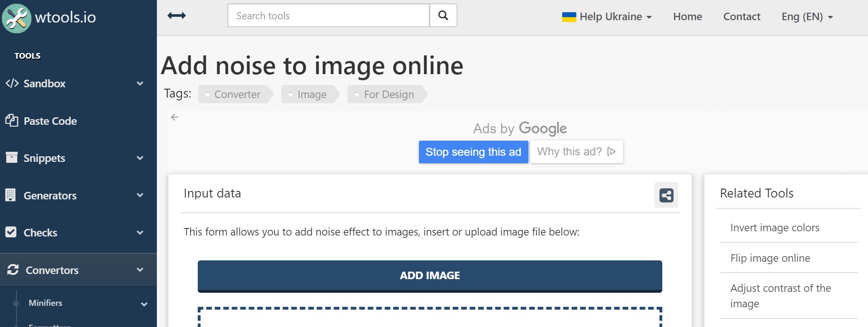Click the Paste Code clipboard icon
Screen dimensions: 868x327
point(12,121)
